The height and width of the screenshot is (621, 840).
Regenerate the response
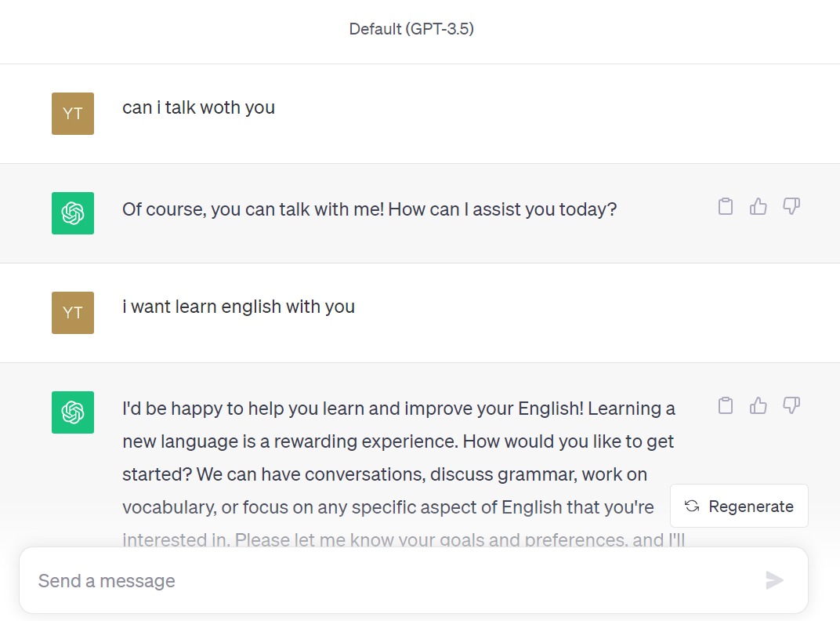click(x=739, y=507)
